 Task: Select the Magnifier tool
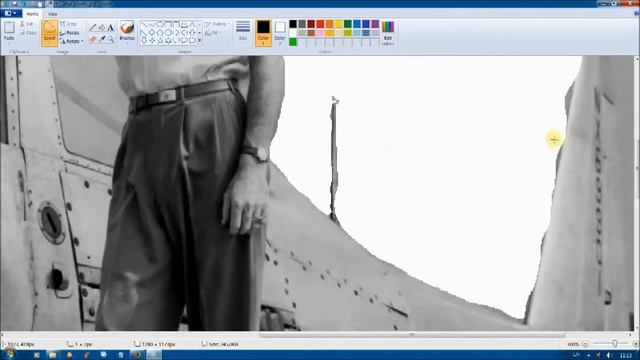pyautogui.click(x=111, y=39)
